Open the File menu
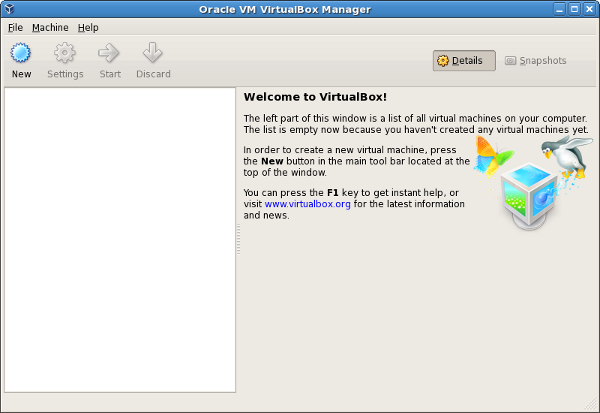This screenshot has width=600, height=413. (x=15, y=27)
